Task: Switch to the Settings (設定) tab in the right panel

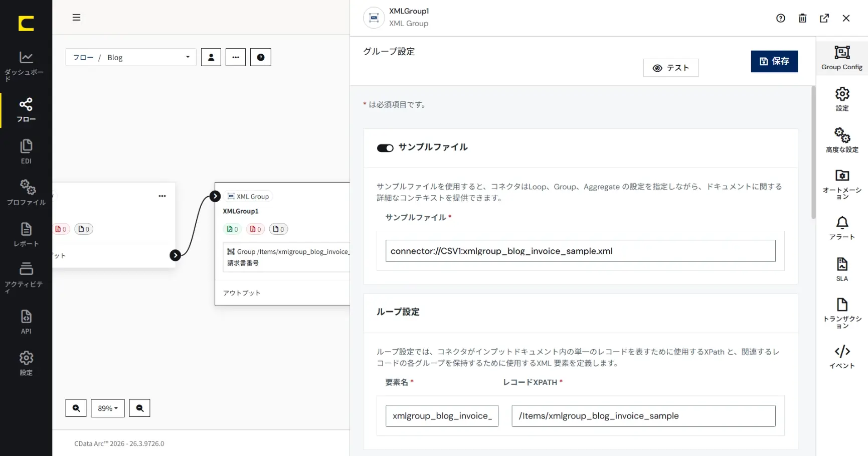Action: (x=842, y=99)
